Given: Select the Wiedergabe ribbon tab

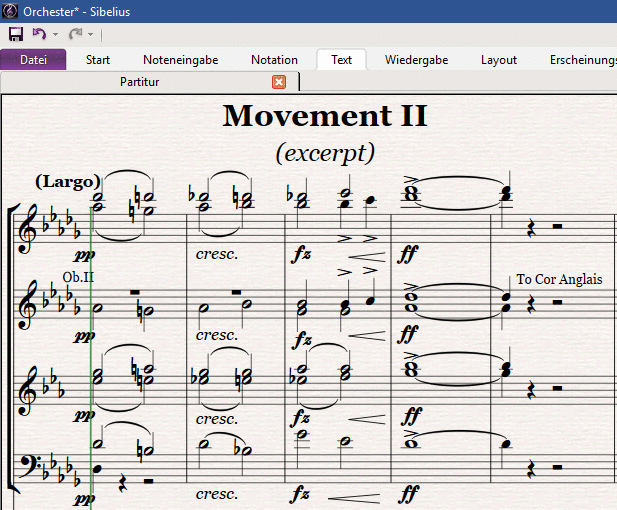Looking at the screenshot, I should pos(416,60).
